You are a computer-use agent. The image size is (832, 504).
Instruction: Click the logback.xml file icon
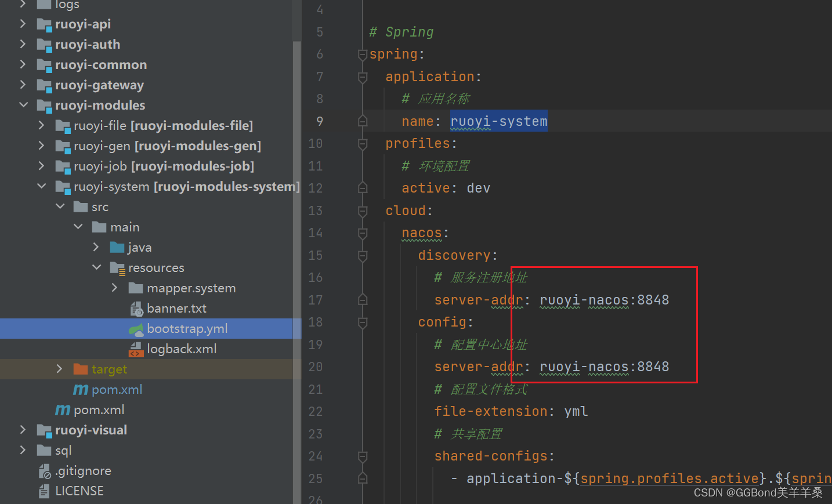[x=136, y=349]
